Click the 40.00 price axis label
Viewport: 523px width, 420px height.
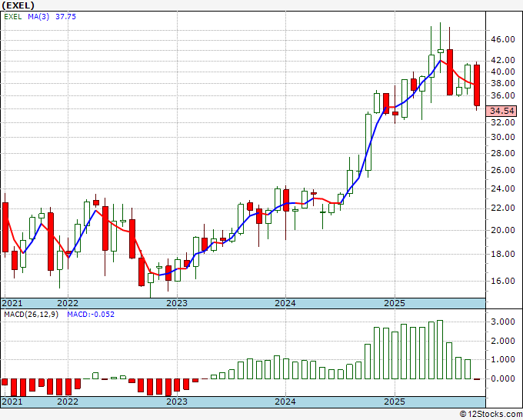[x=503, y=72]
